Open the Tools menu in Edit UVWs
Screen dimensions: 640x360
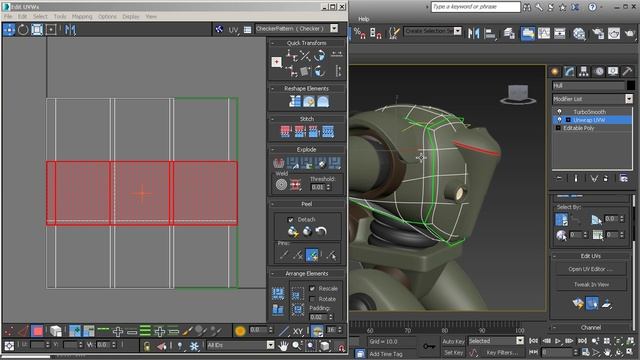point(60,16)
